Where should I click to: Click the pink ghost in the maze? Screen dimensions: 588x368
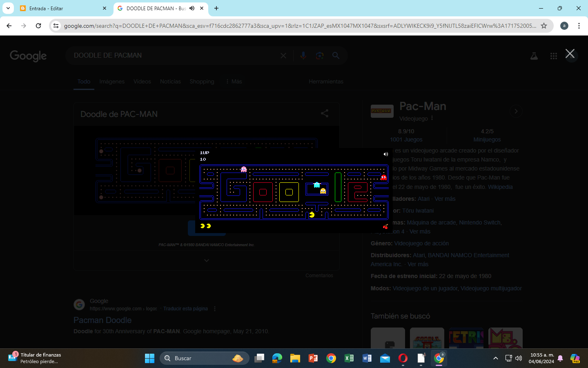[x=244, y=169]
